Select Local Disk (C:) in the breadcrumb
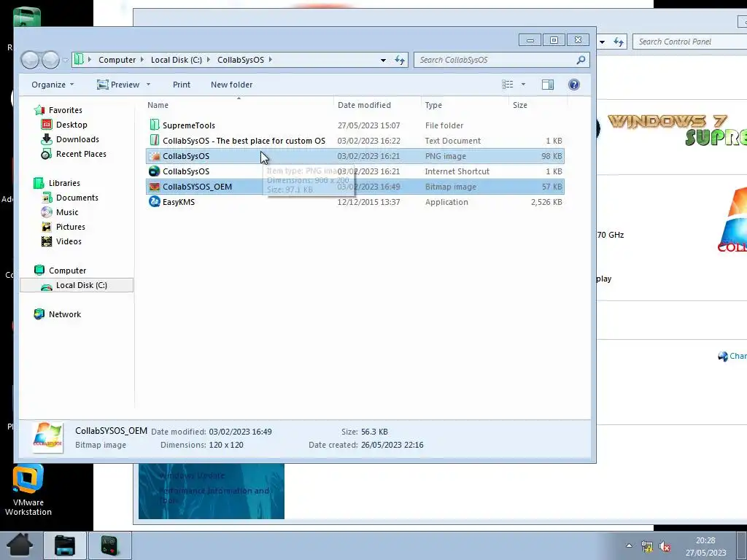This screenshot has height=560, width=747. click(x=177, y=60)
